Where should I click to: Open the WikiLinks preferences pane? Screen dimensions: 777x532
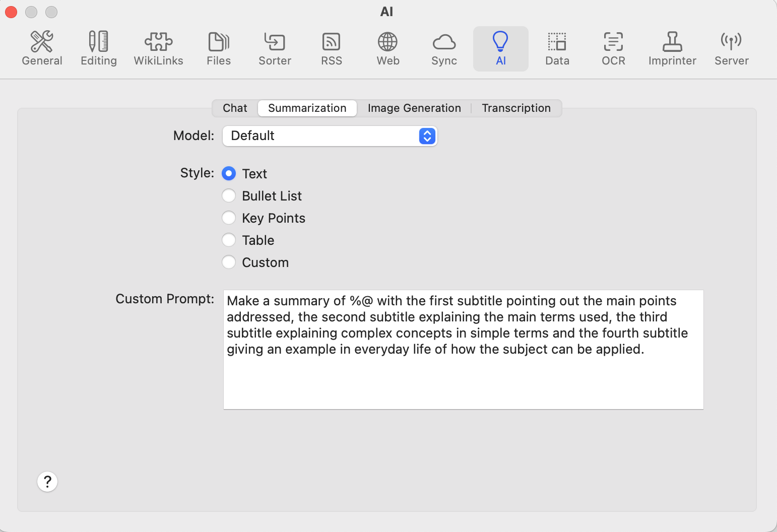point(159,49)
